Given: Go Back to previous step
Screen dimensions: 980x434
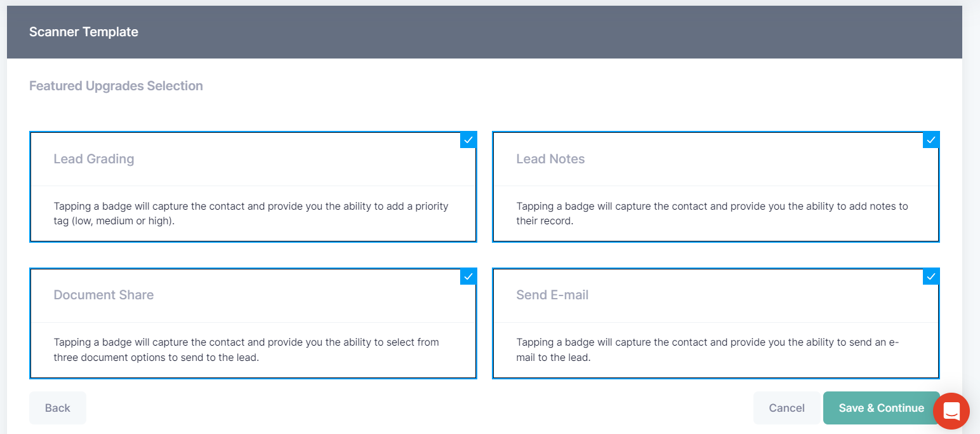Looking at the screenshot, I should click(x=57, y=408).
